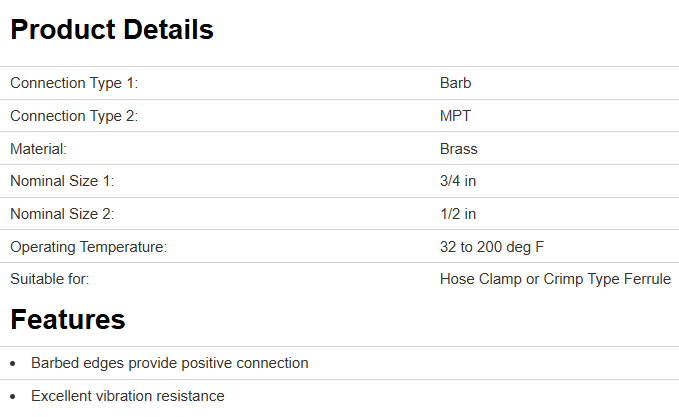The image size is (679, 417).
Task: Click the bullet before Barbed edges feature
Action: point(13,364)
